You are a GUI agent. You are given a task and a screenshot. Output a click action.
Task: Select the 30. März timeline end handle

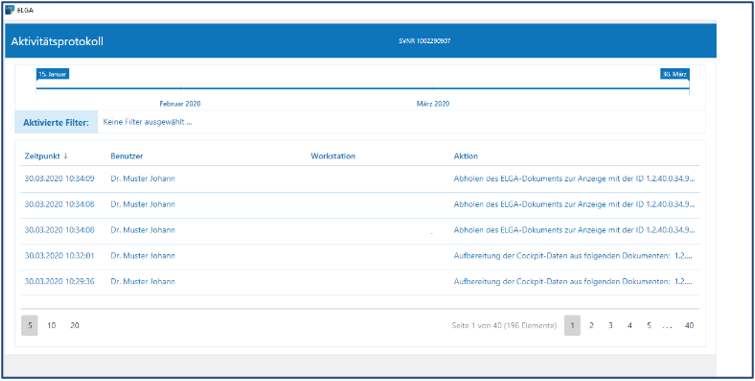pos(675,74)
